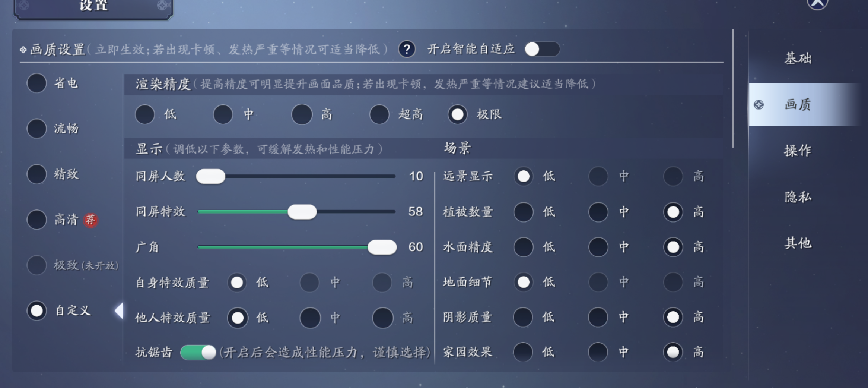
Task: Select the 省电 quality preset
Action: point(36,83)
